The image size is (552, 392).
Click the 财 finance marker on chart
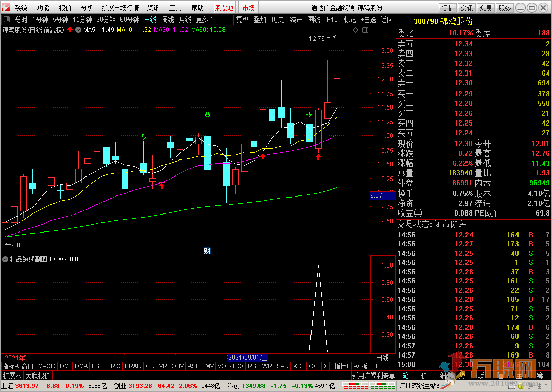tap(207, 251)
